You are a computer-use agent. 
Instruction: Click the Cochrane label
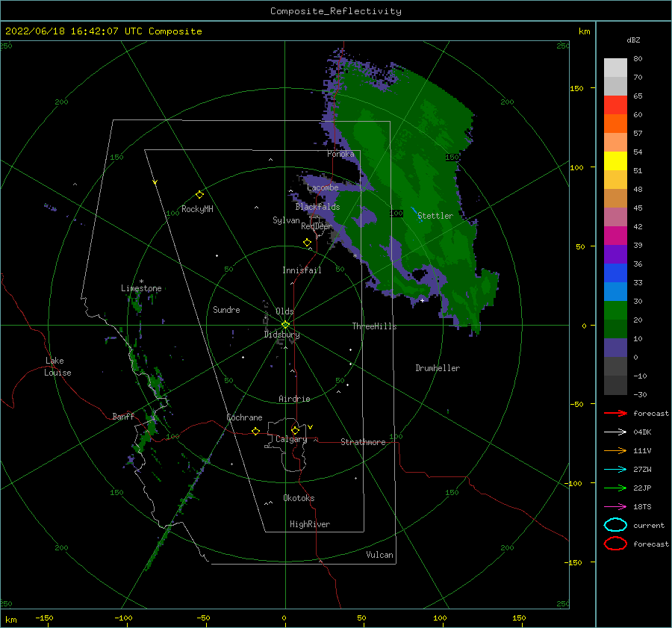(244, 417)
